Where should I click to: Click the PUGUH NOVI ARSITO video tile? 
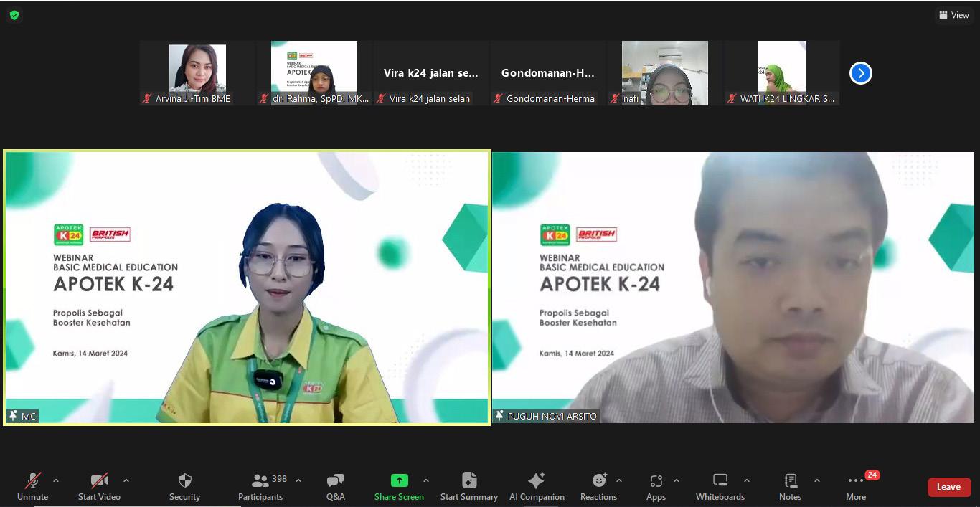pyautogui.click(x=733, y=288)
